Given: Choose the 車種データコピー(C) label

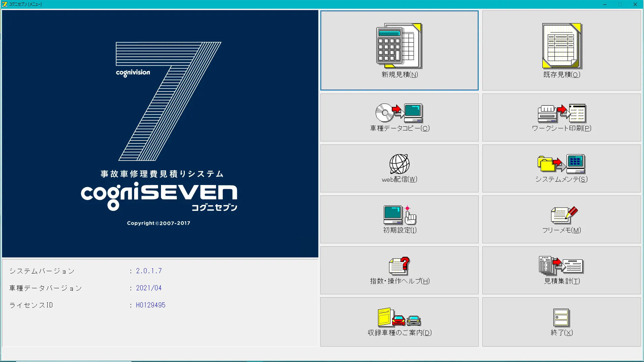Looking at the screenshot, I should tap(399, 128).
